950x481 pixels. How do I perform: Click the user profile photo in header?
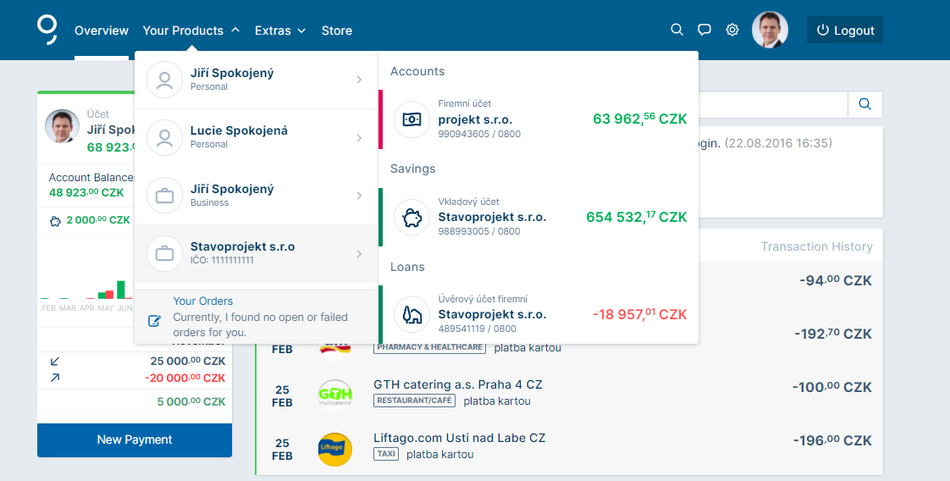[x=770, y=30]
